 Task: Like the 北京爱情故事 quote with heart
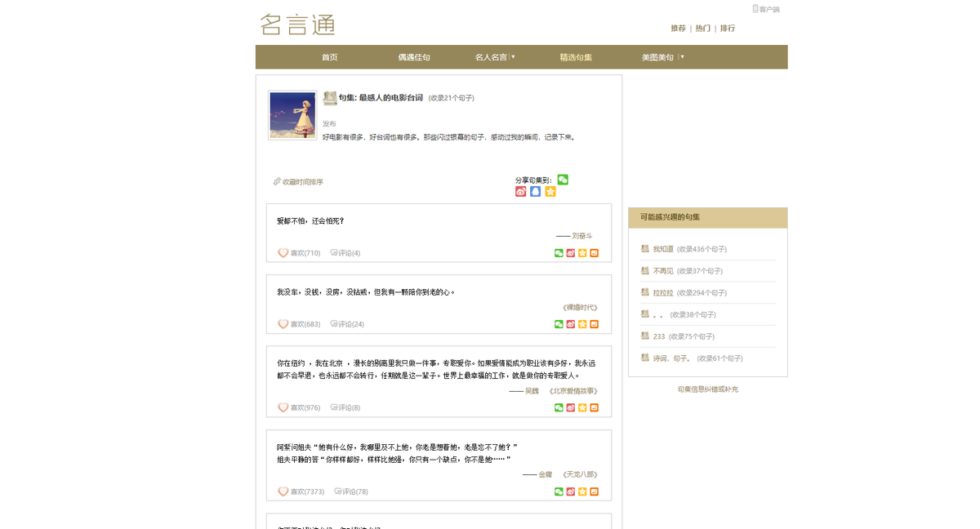283,407
